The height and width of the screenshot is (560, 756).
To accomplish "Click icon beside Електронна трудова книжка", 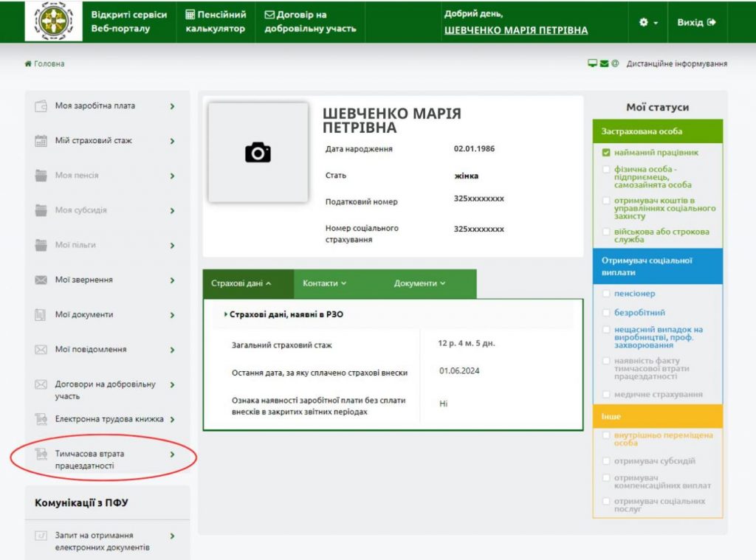I will tap(41, 419).
